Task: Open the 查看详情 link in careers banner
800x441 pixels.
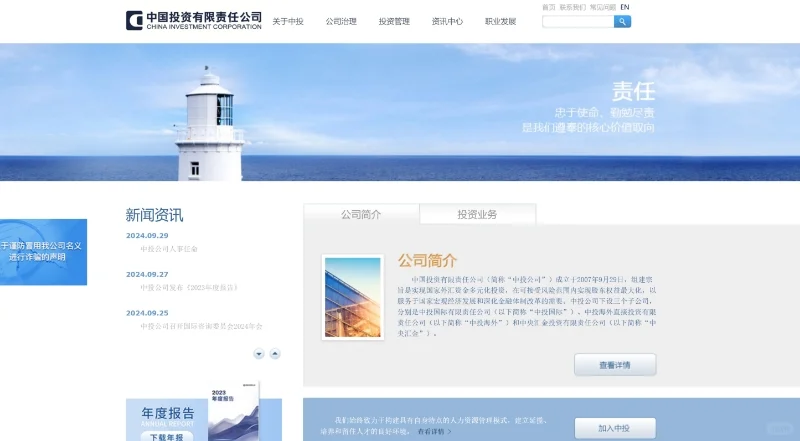Action: point(434,432)
